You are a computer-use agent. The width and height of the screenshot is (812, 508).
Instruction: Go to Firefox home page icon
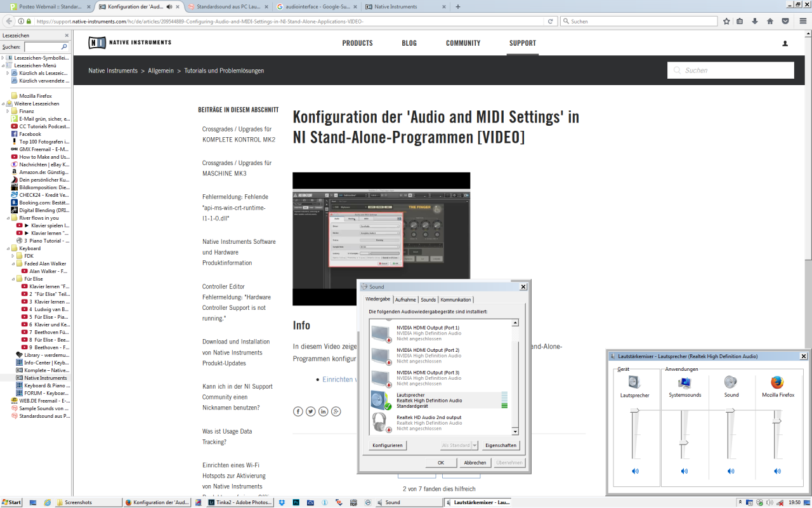(770, 21)
